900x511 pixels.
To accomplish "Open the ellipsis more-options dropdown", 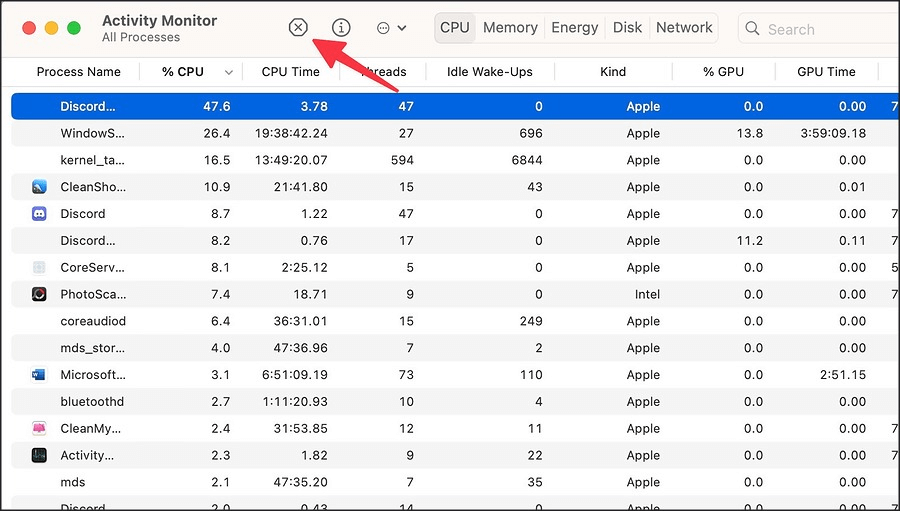I will coord(391,28).
